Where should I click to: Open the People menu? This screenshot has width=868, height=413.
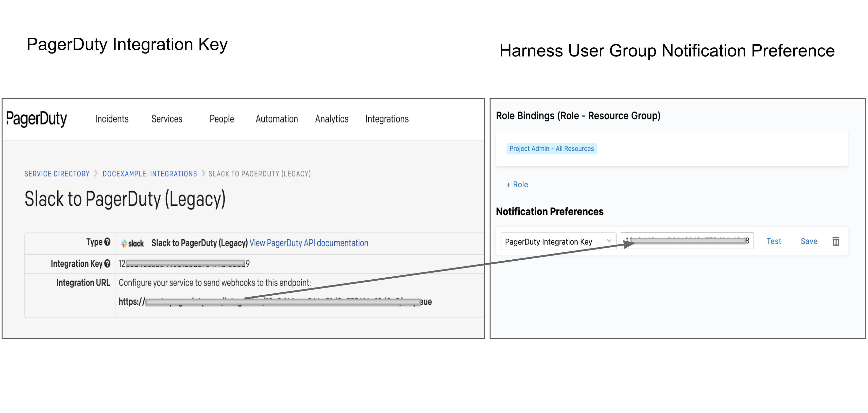pyautogui.click(x=221, y=119)
